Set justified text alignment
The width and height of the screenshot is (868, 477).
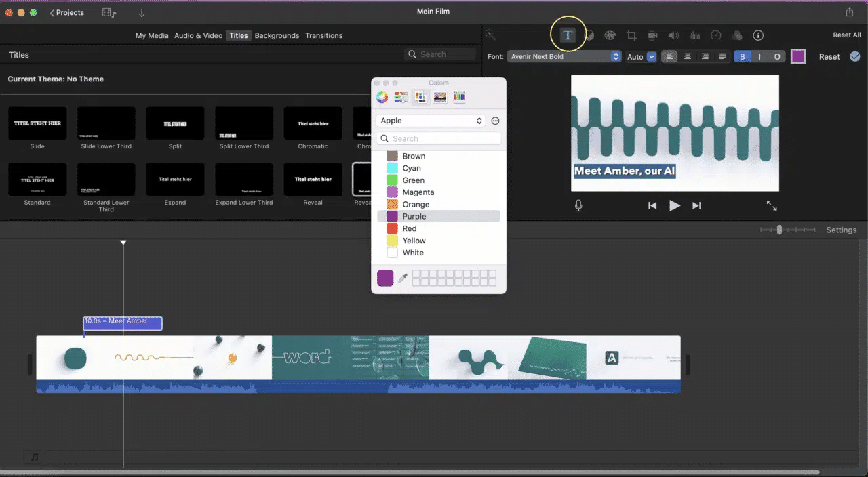click(723, 57)
